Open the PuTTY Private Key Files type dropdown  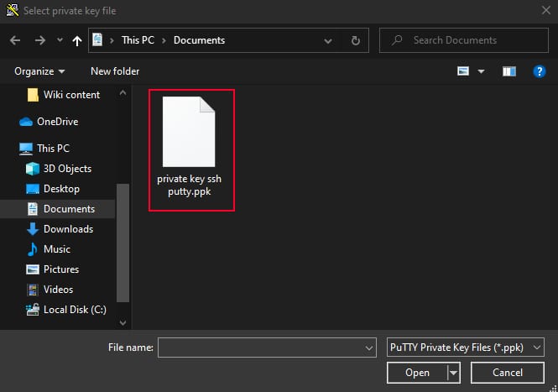click(x=465, y=348)
